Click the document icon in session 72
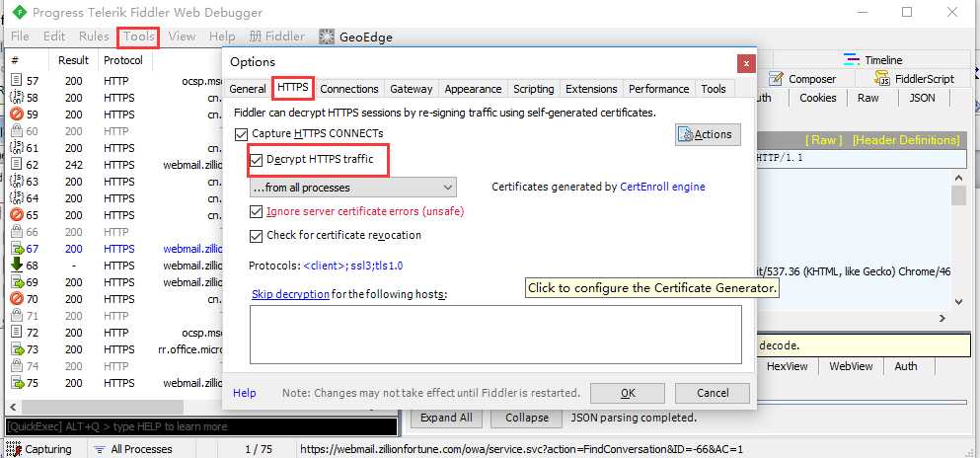The height and width of the screenshot is (458, 980). click(x=17, y=333)
